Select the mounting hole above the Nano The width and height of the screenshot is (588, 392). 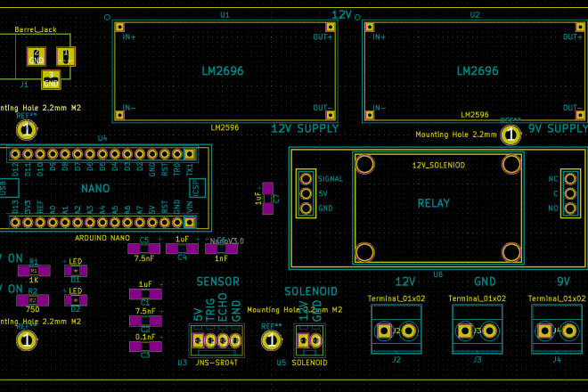[x=27, y=130]
